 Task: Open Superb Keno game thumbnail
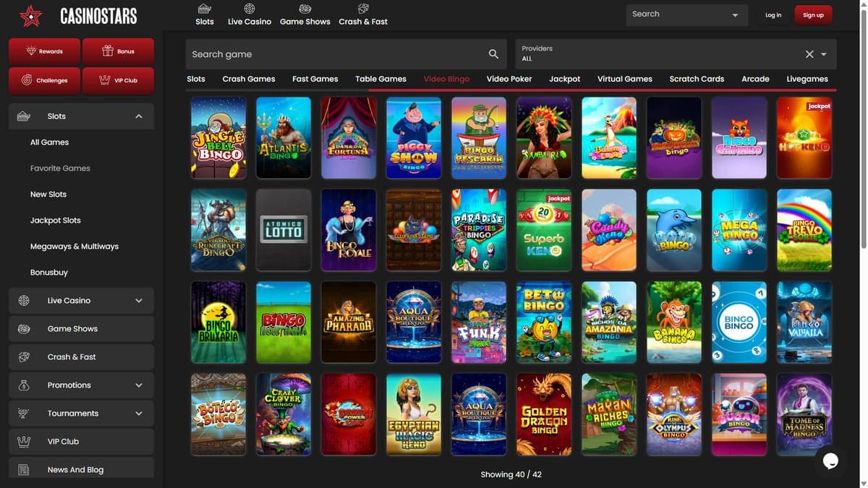544,230
